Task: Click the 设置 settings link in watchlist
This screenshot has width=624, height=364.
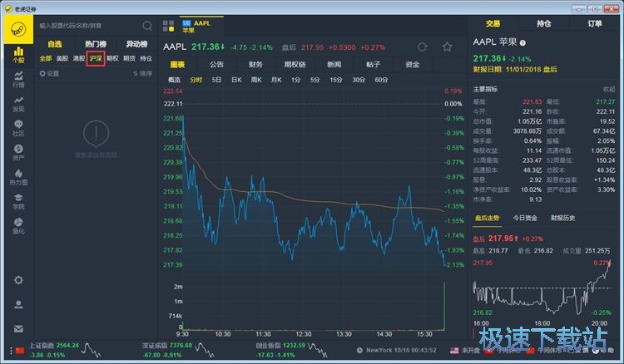Action: (50, 73)
